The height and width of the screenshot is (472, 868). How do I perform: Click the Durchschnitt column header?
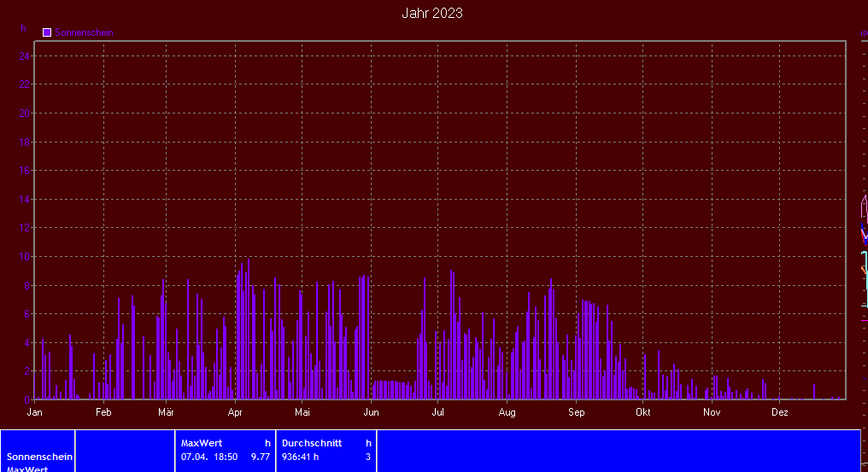[312, 443]
